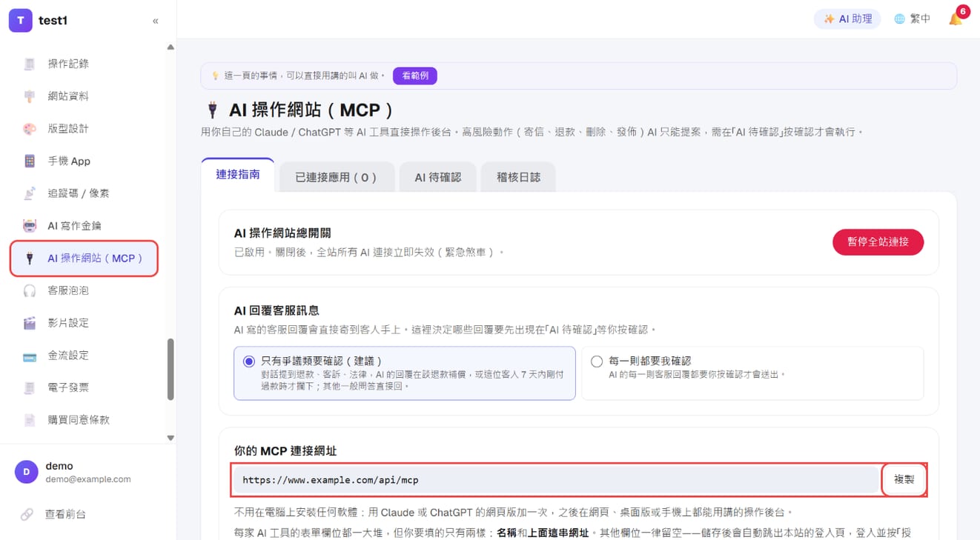Screen dimensions: 980x540
Task: Click the 手機 App sidebar icon
Action: click(x=30, y=161)
